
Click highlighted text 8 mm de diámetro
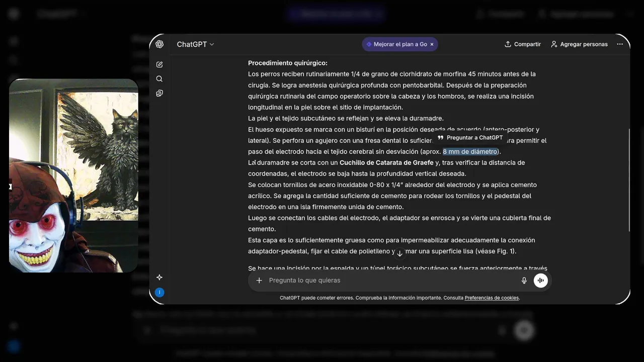click(470, 152)
